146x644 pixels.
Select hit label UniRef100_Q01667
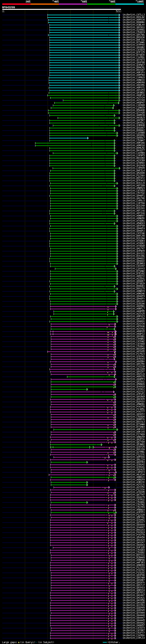[x=133, y=128]
